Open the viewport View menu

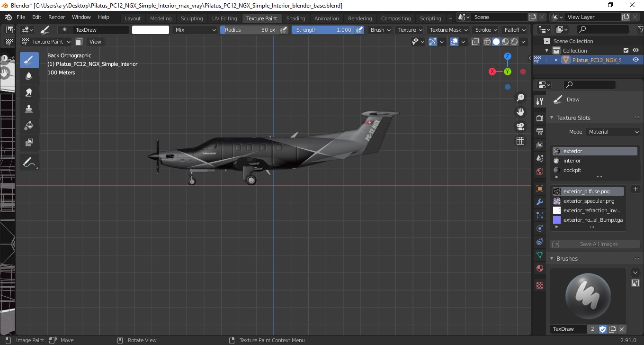tap(95, 42)
